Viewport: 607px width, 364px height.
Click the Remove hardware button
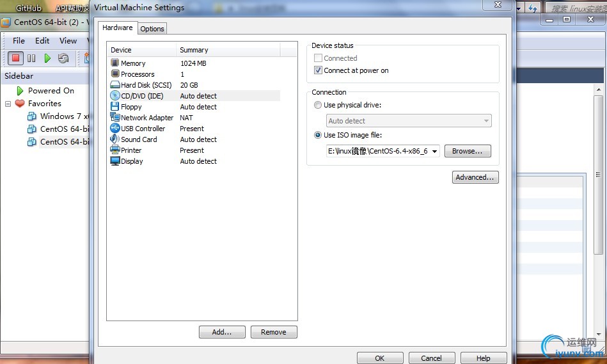tap(274, 332)
